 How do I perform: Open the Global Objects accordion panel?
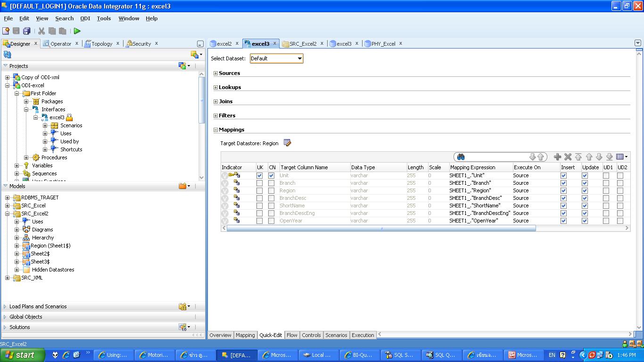point(103,317)
